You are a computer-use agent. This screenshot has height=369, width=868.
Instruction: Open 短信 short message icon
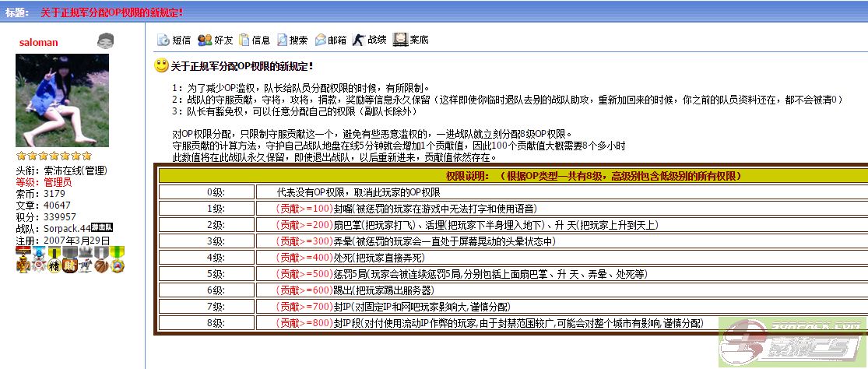(174, 40)
